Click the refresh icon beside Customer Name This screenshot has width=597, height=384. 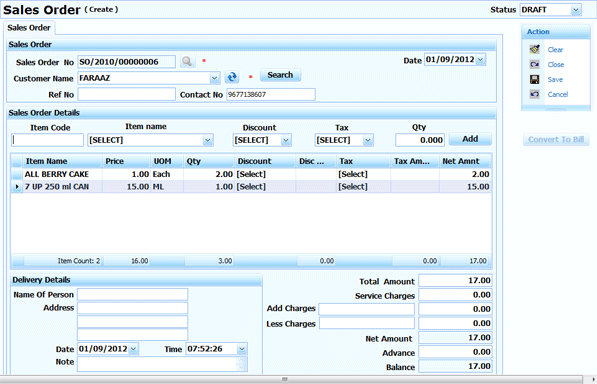click(232, 77)
